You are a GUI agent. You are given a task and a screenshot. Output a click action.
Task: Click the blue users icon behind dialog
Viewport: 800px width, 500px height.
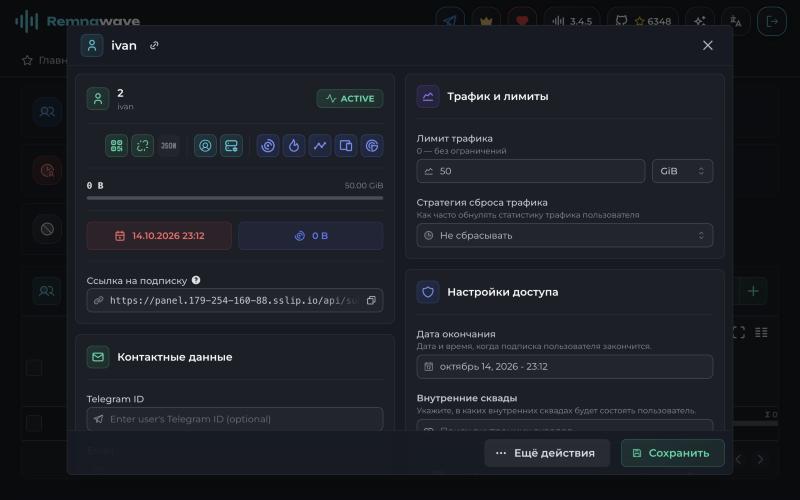(x=47, y=111)
